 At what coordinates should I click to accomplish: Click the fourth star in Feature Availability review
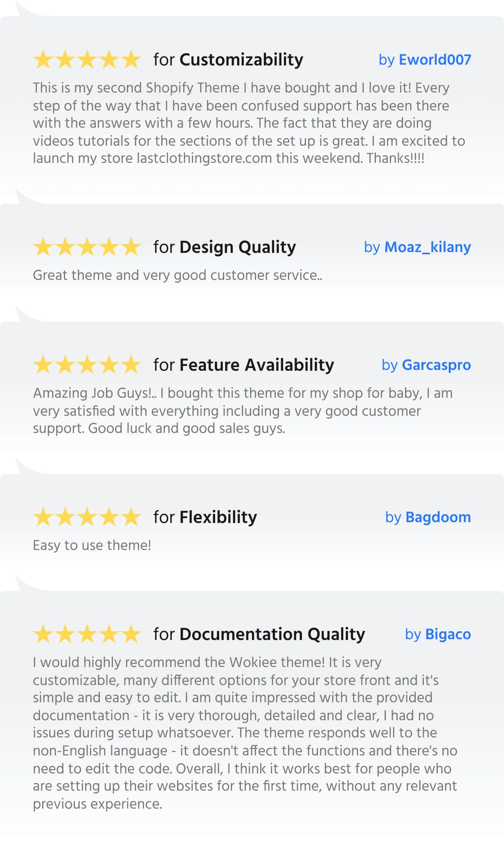coord(109,365)
